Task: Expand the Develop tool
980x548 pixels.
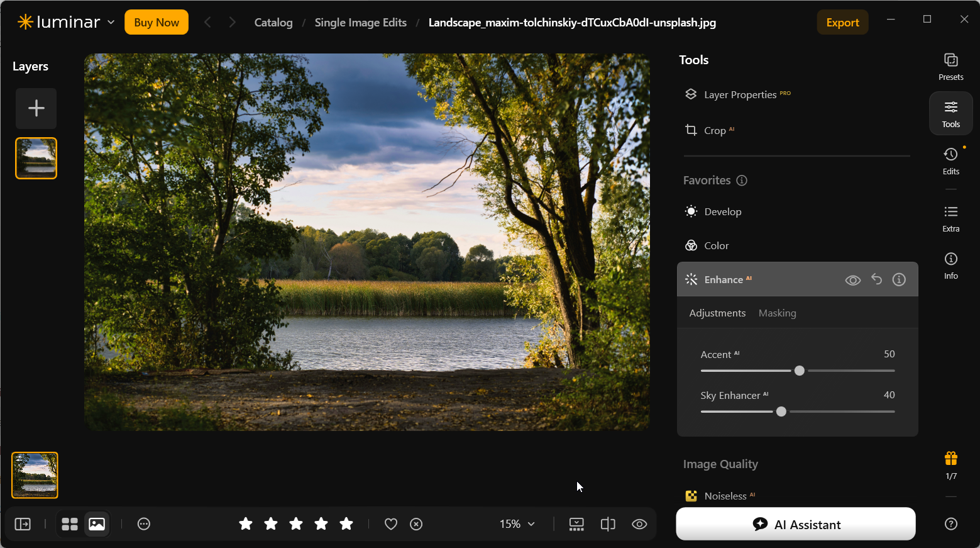Action: pos(796,212)
